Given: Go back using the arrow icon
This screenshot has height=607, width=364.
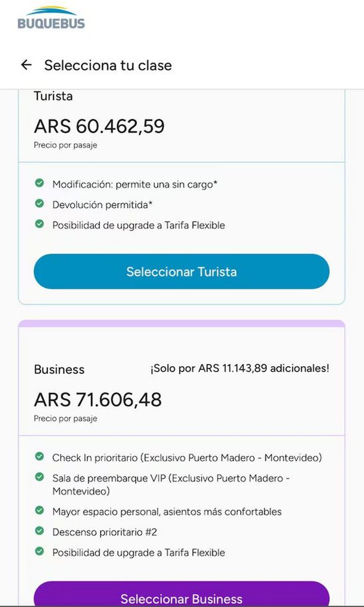Looking at the screenshot, I should tap(26, 65).
